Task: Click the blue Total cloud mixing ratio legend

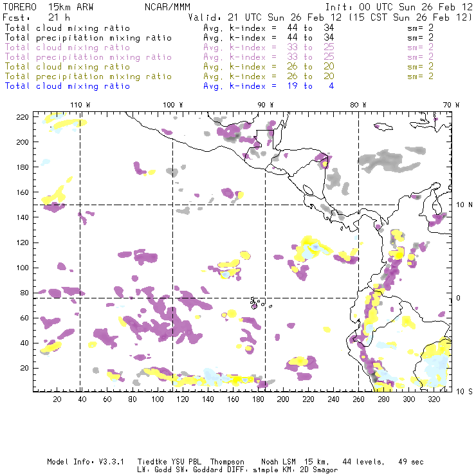Action: point(67,86)
